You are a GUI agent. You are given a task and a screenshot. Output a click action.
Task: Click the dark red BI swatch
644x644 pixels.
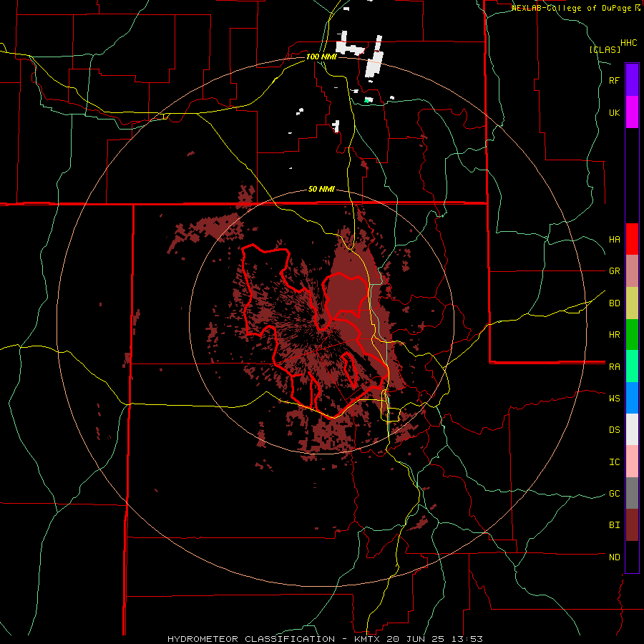click(632, 525)
